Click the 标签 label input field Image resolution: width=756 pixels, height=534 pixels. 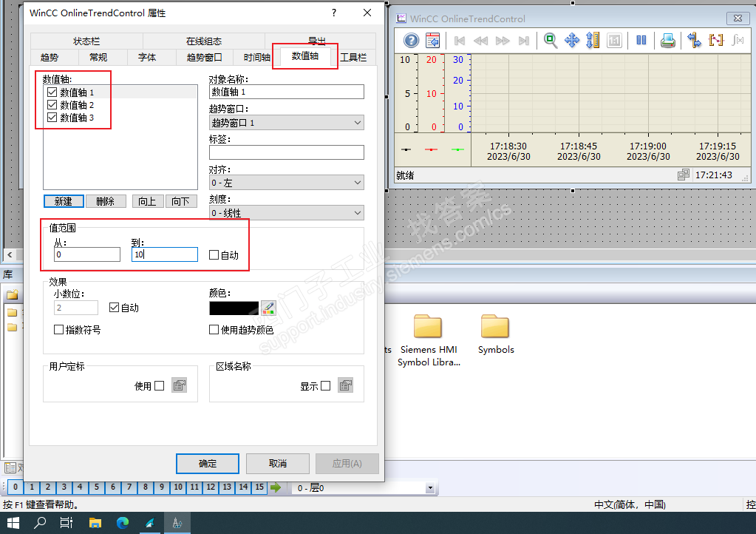[x=287, y=152]
